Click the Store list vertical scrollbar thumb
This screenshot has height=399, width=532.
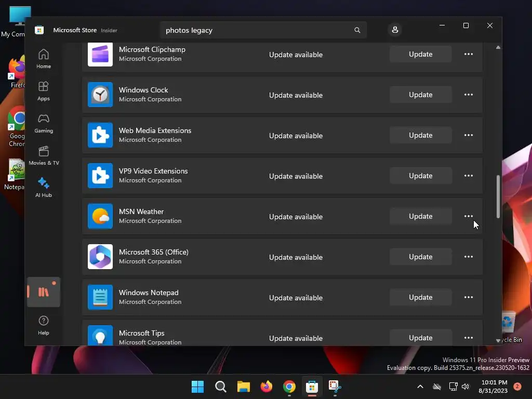(x=498, y=196)
